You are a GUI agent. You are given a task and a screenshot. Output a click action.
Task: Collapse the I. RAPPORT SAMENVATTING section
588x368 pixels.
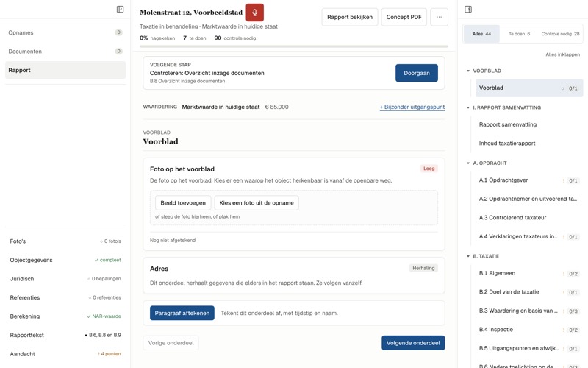click(468, 107)
